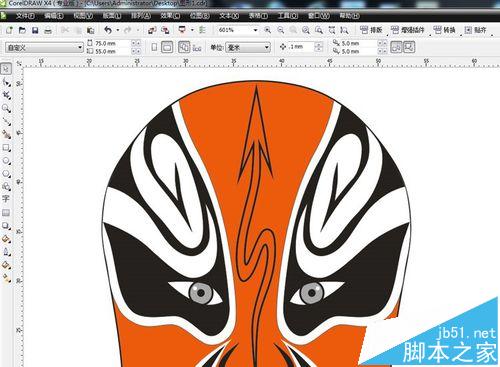Select the Table tool

pos(6,213)
